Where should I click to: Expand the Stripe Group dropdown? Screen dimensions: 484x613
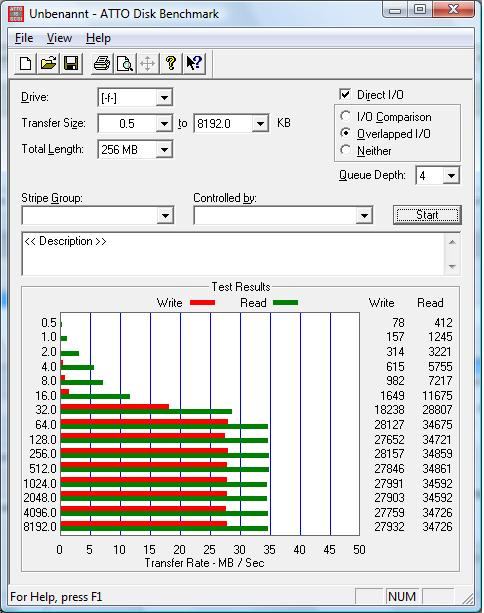tap(165, 215)
